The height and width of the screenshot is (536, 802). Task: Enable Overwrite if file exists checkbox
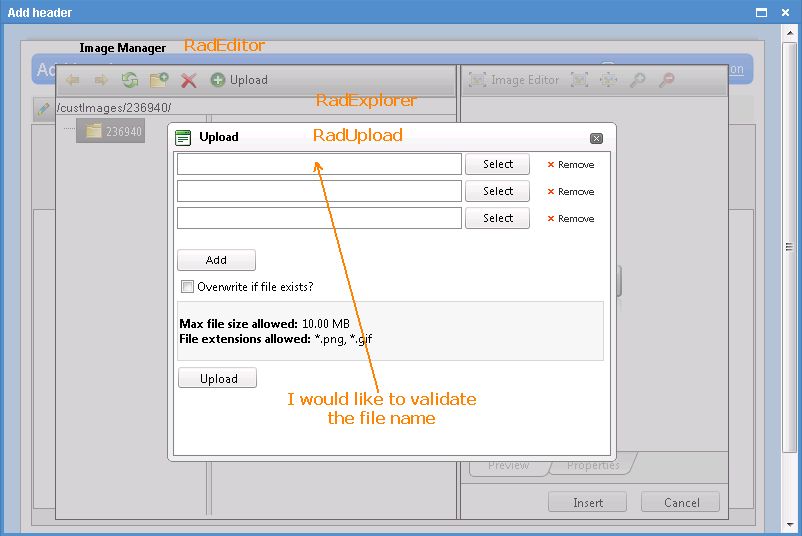point(187,286)
